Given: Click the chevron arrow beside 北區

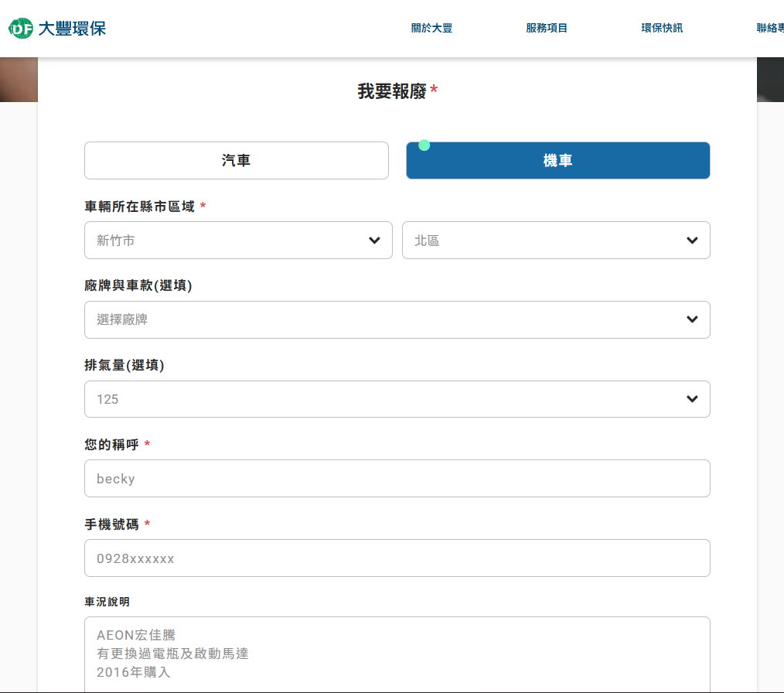Looking at the screenshot, I should pyautogui.click(x=692, y=241).
